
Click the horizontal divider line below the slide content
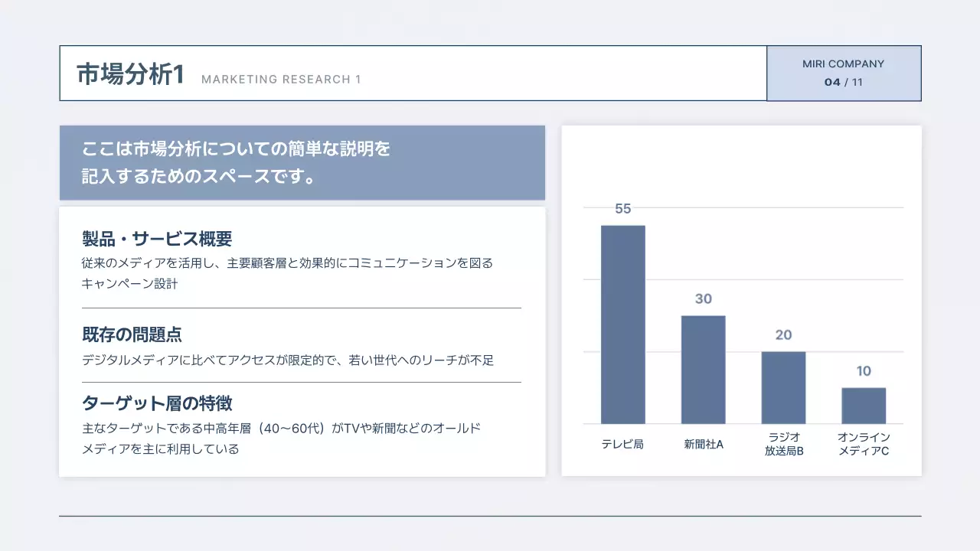click(x=490, y=516)
